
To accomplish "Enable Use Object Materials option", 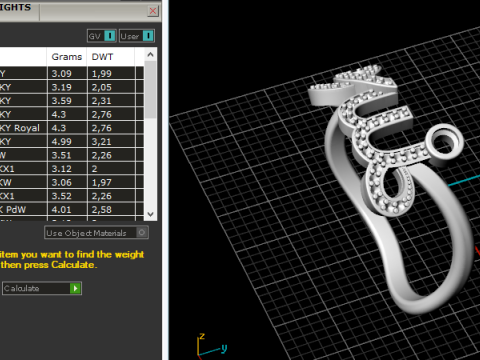I will click(96, 233).
